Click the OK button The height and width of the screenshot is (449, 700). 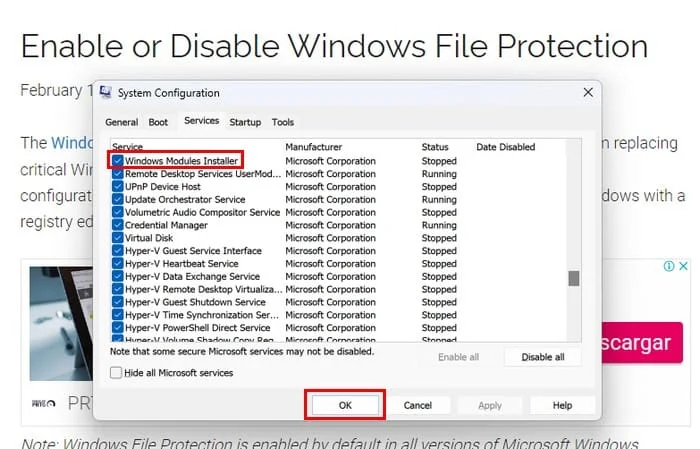[x=345, y=405]
